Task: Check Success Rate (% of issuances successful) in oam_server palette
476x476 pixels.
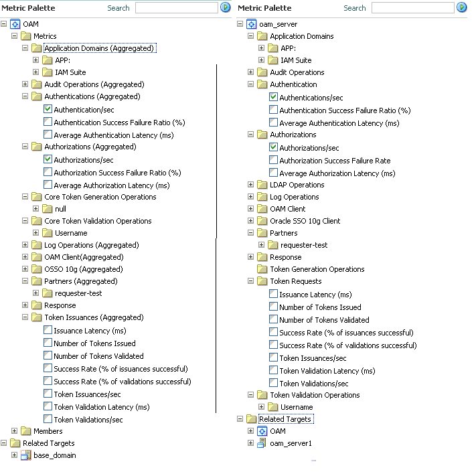Action: (273, 332)
